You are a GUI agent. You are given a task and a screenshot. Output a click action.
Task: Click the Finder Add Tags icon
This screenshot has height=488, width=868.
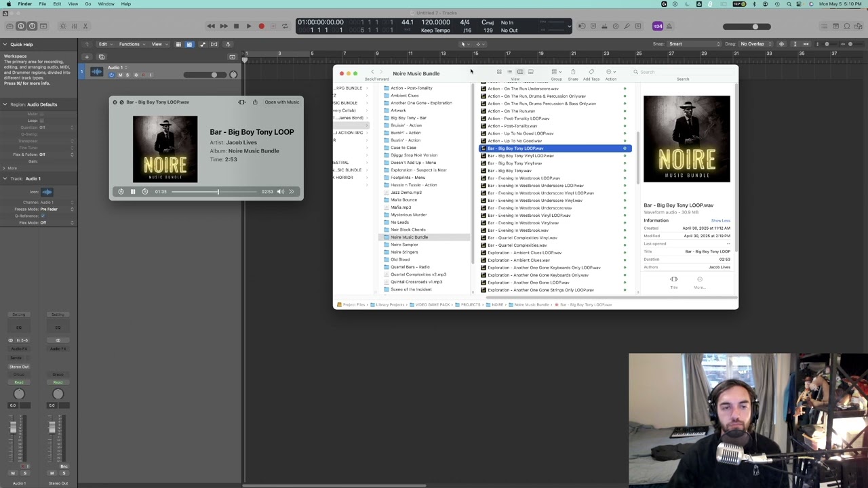(591, 72)
